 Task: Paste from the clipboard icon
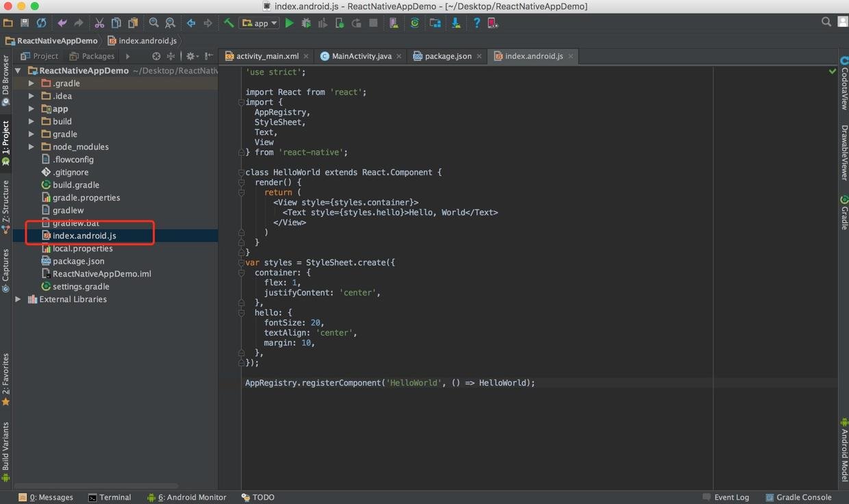pyautogui.click(x=133, y=23)
